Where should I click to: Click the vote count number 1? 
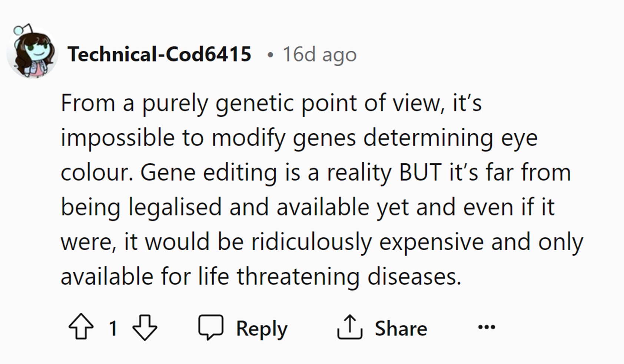113,328
